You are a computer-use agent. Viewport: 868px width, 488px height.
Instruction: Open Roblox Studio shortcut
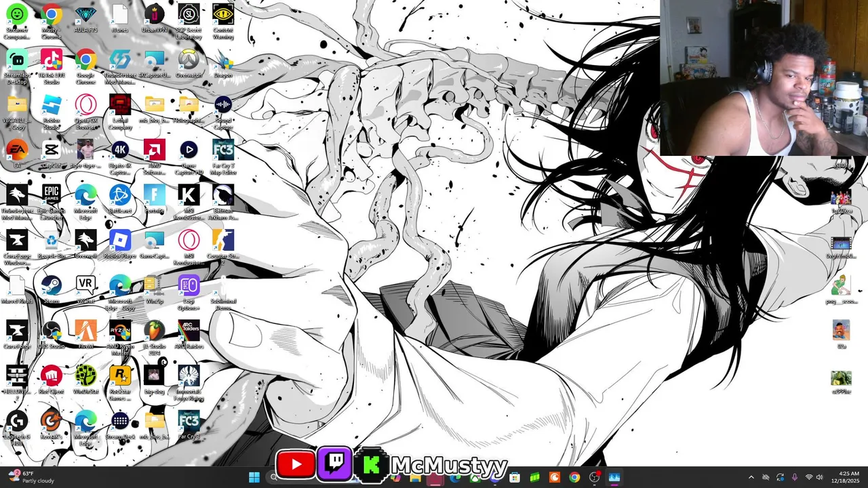[52, 112]
